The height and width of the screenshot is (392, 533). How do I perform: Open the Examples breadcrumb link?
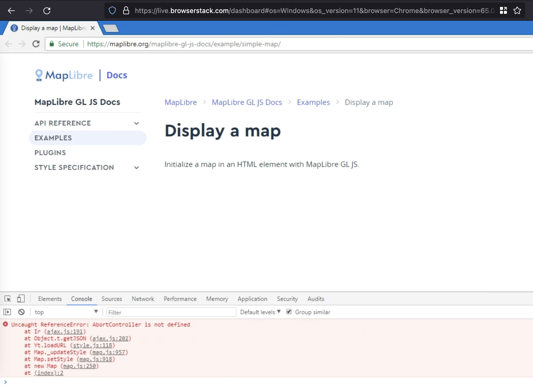(x=313, y=102)
